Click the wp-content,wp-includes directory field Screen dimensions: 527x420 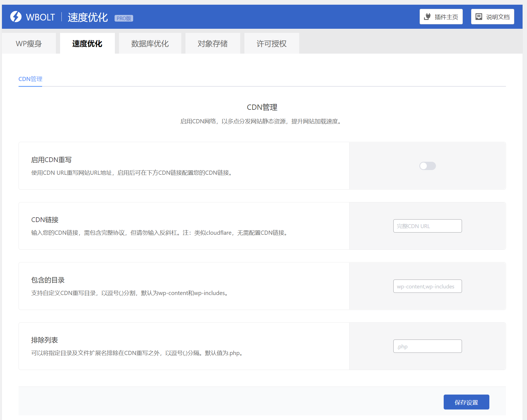point(427,286)
